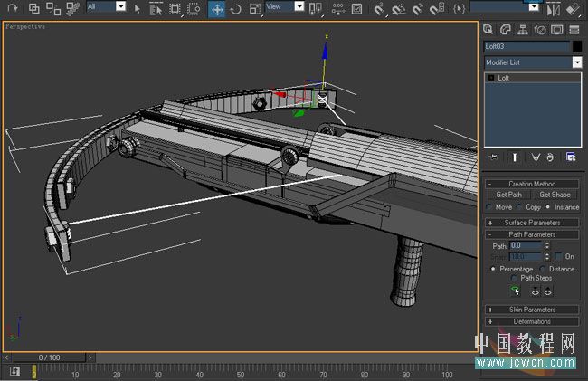The image size is (588, 381).
Task: Select the Percentage radio option
Action: [493, 269]
